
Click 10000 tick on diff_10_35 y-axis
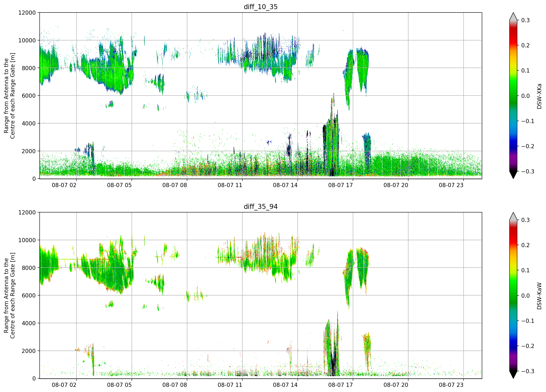point(27,40)
